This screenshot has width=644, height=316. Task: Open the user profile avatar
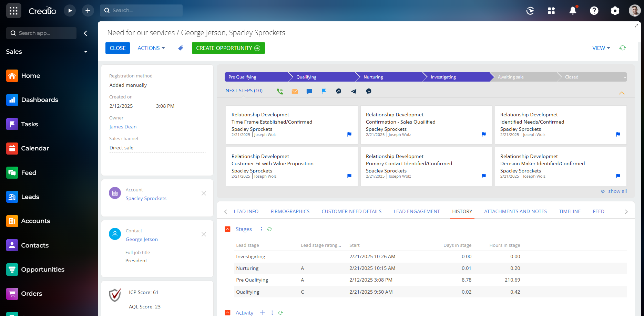(x=635, y=11)
